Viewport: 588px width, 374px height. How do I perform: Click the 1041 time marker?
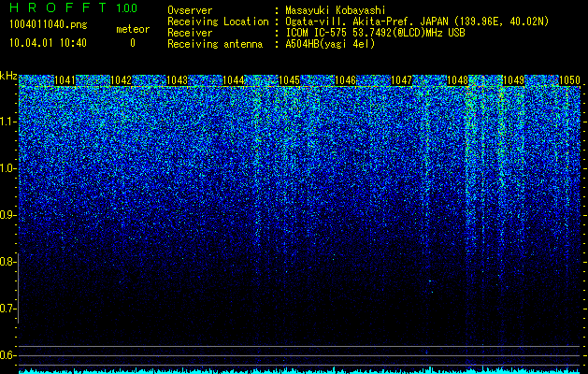(65, 80)
